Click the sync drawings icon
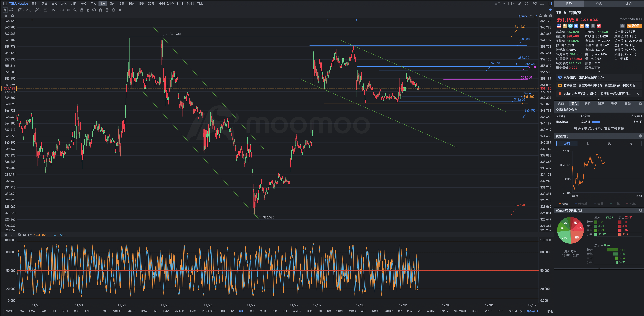Viewport: 644px width, 316px height. [x=113, y=10]
